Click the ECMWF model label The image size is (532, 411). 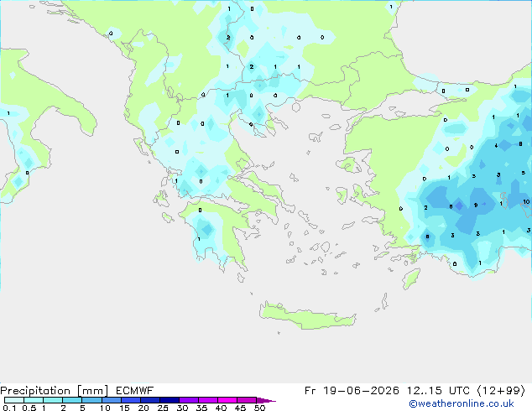click(x=135, y=391)
